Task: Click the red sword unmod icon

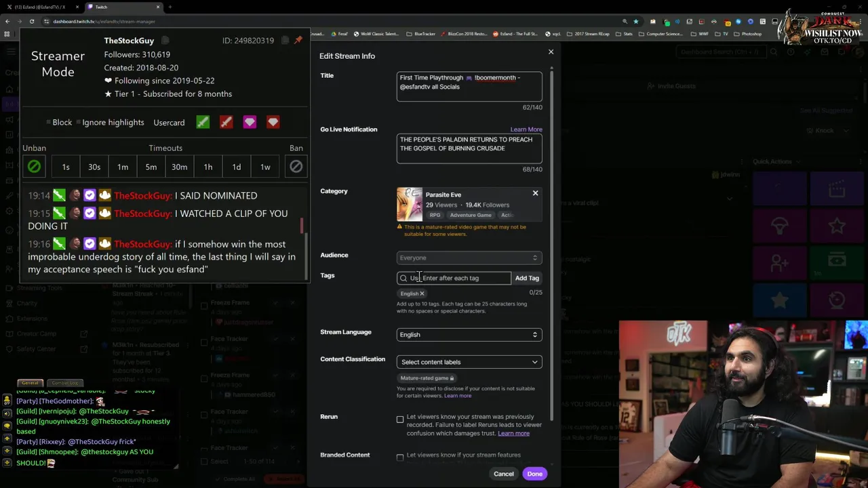Action: [x=226, y=122]
